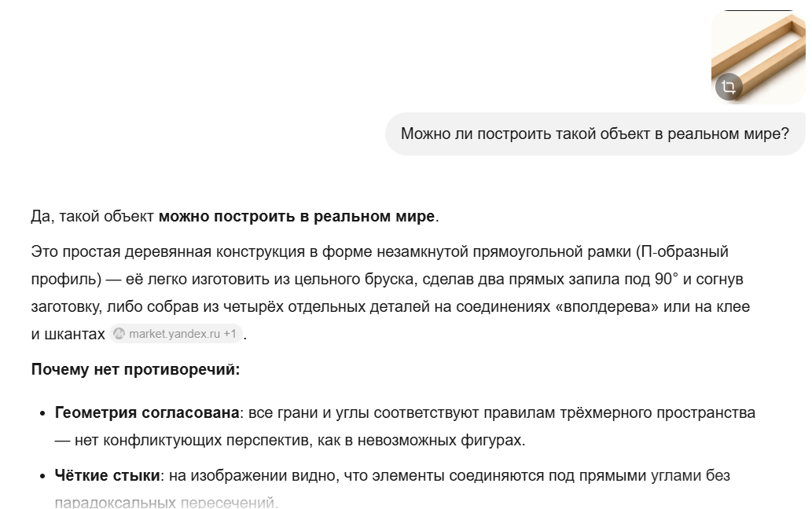This screenshot has width=812, height=509.
Task: Click bold label "Геометрия согласована"
Action: click(x=147, y=413)
